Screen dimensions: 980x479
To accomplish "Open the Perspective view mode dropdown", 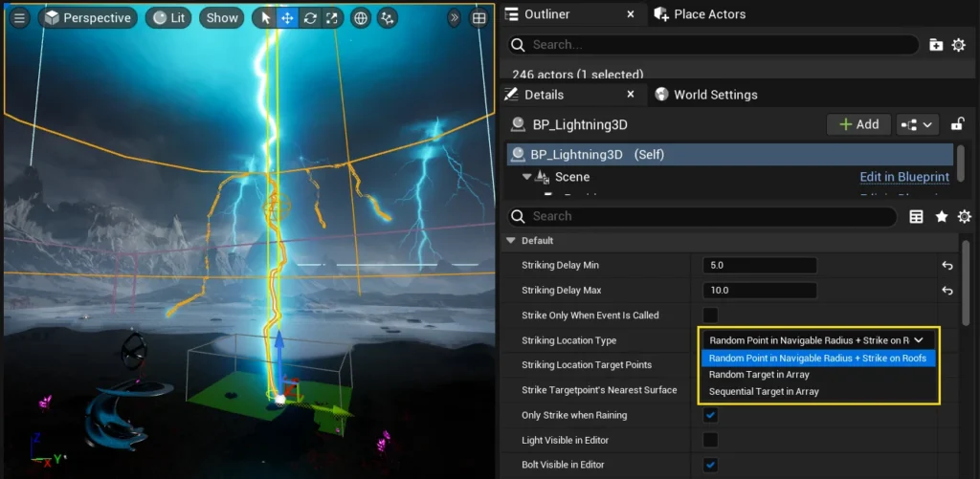I will point(87,18).
